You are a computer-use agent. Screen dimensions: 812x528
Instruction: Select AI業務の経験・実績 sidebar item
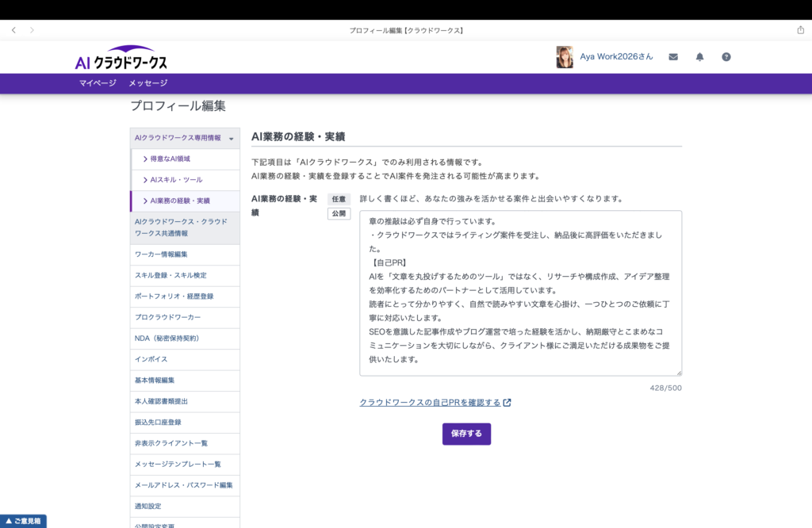point(185,201)
